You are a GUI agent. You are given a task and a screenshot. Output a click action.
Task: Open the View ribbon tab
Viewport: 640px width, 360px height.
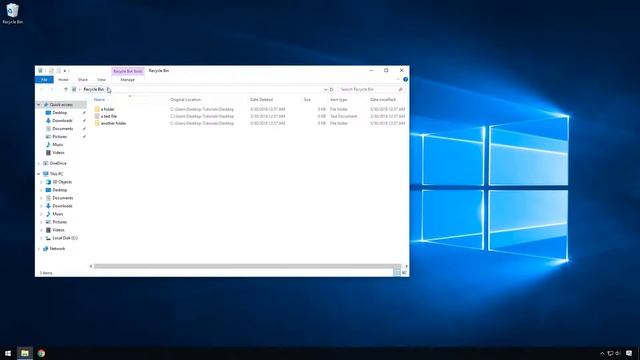coord(102,80)
